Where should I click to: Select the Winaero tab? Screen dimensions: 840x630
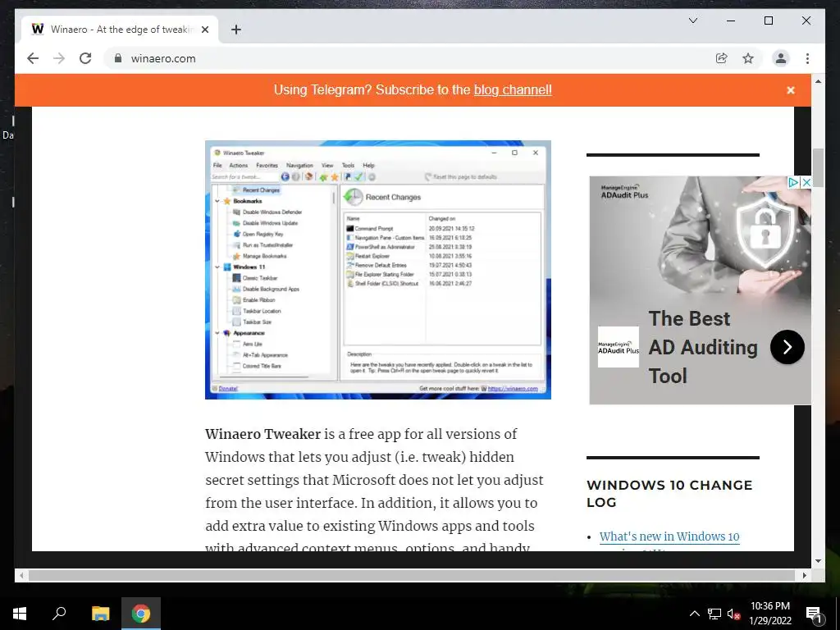point(119,30)
